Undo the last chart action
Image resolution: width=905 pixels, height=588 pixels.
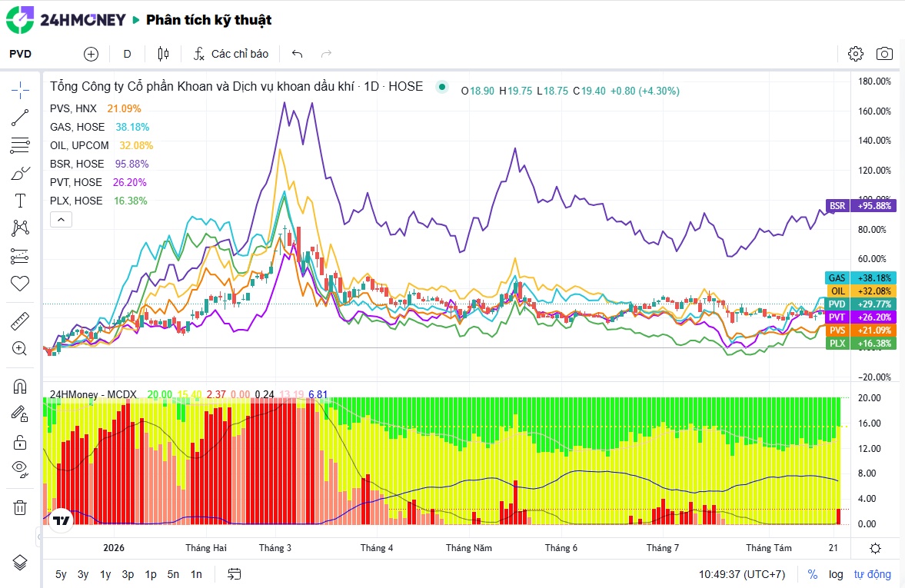pos(298,54)
